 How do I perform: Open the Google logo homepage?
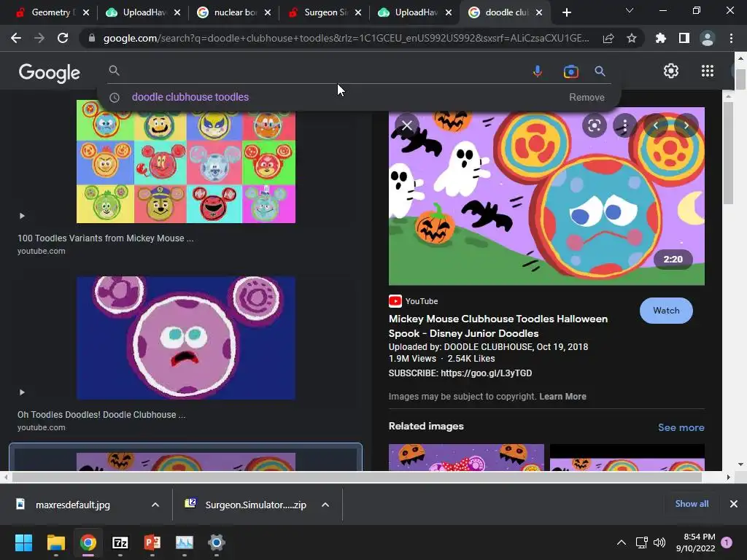(50, 72)
